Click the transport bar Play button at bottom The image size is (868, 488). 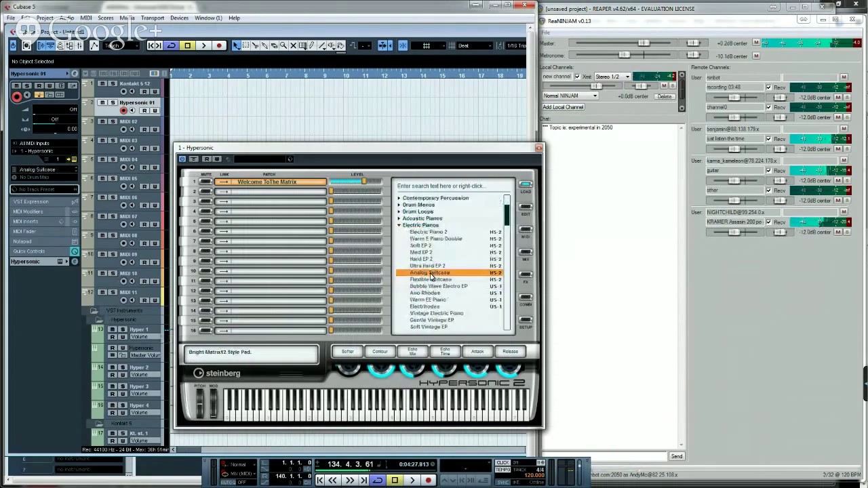click(x=412, y=480)
